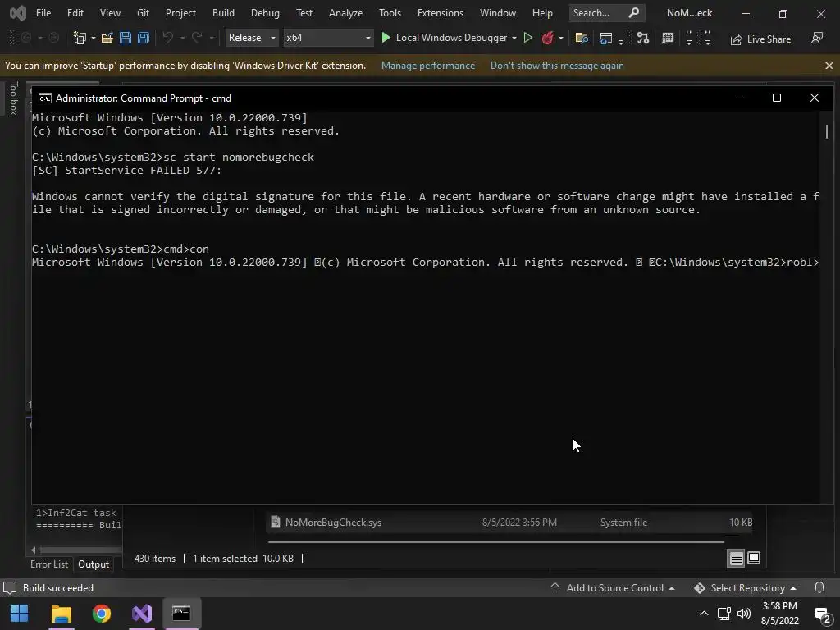Switch to Output tab
The height and width of the screenshot is (630, 840).
[x=94, y=564]
